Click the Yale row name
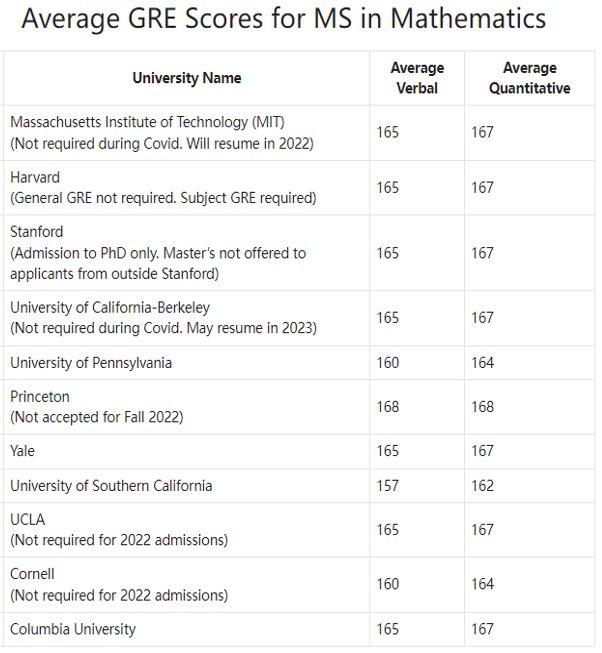The width and height of the screenshot is (602, 653). (22, 451)
